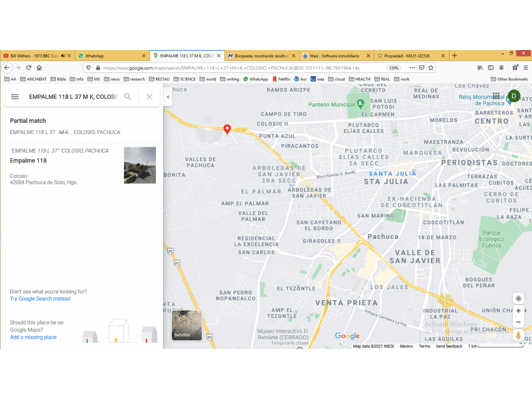
Task: Click the Street View pegman icon
Action: [518, 335]
